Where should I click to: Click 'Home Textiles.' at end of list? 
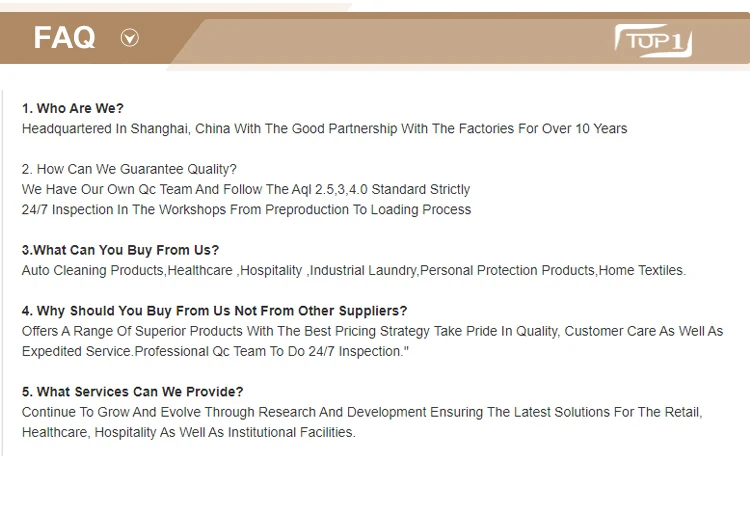643,271
